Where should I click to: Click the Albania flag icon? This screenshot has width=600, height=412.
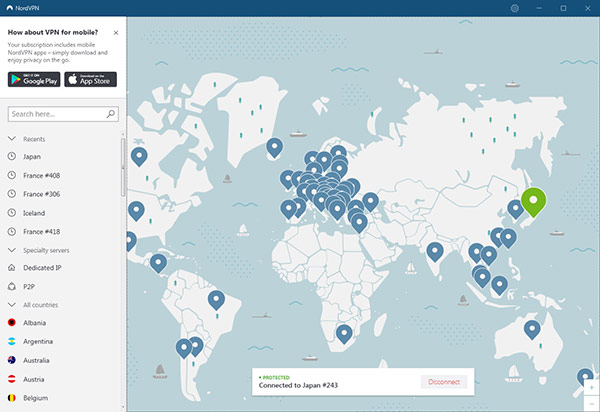pyautogui.click(x=12, y=322)
